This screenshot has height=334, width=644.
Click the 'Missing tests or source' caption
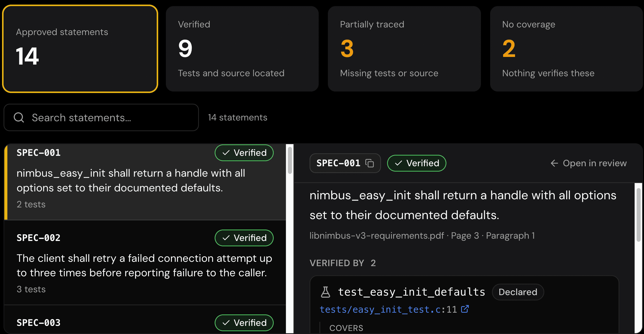pyautogui.click(x=389, y=73)
